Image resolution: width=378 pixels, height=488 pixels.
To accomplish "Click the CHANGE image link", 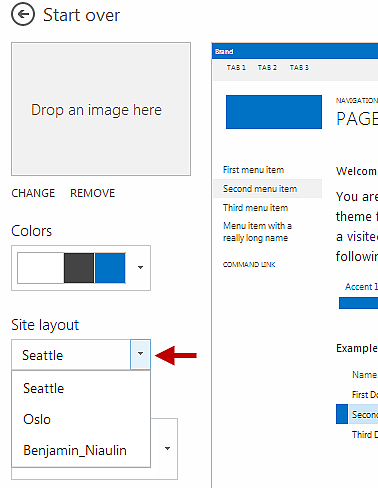I will 33,193.
